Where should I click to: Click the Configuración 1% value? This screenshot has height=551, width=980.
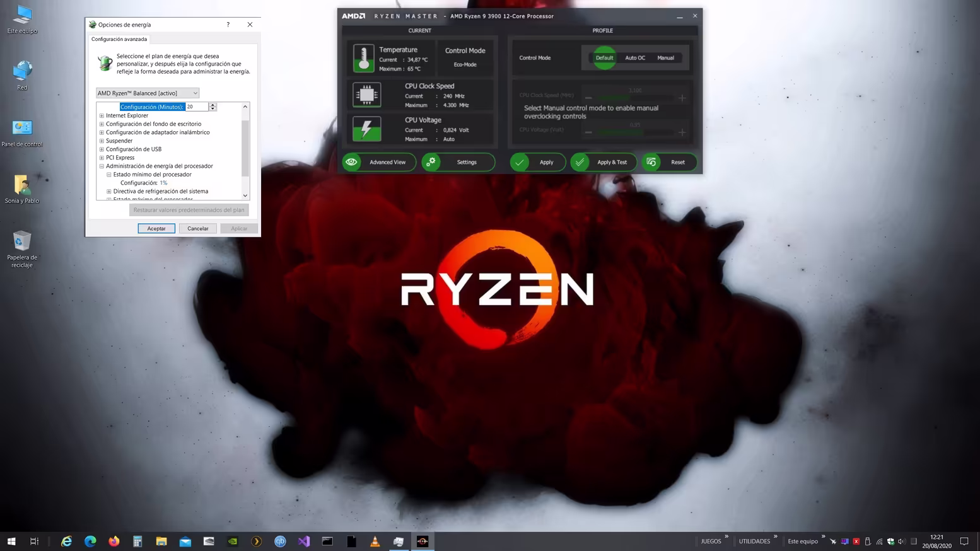[x=163, y=183]
